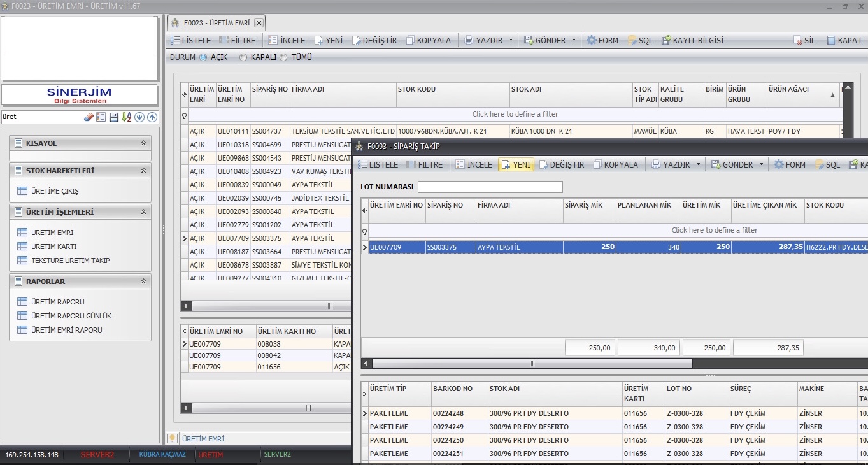Click FORM in SİPARİŞ TAKİP toolbar
Viewport: 868px width, 465px height.
[x=790, y=164]
